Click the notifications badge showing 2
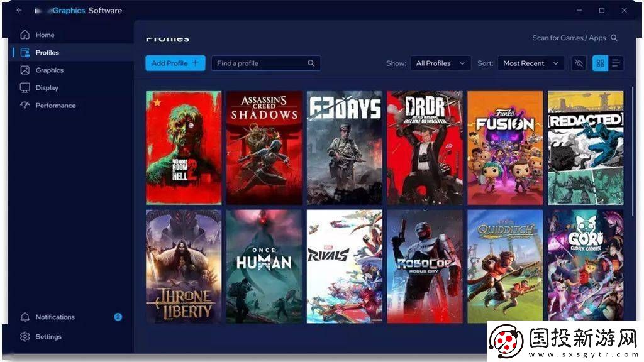Image resolution: width=644 pixels, height=362 pixels. [x=118, y=317]
